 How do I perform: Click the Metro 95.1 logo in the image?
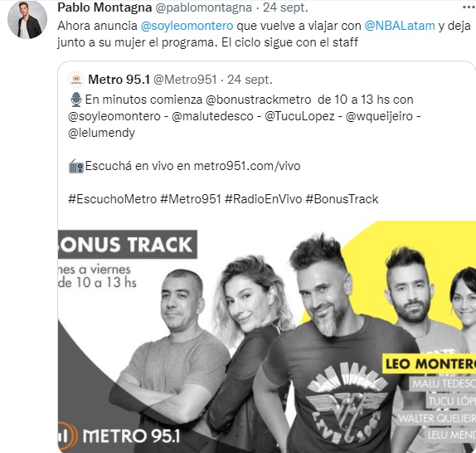click(x=119, y=436)
